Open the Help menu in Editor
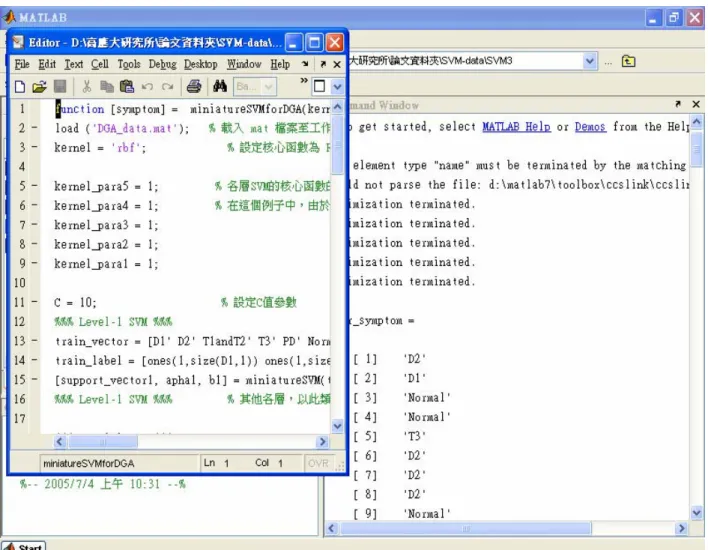 280,65
